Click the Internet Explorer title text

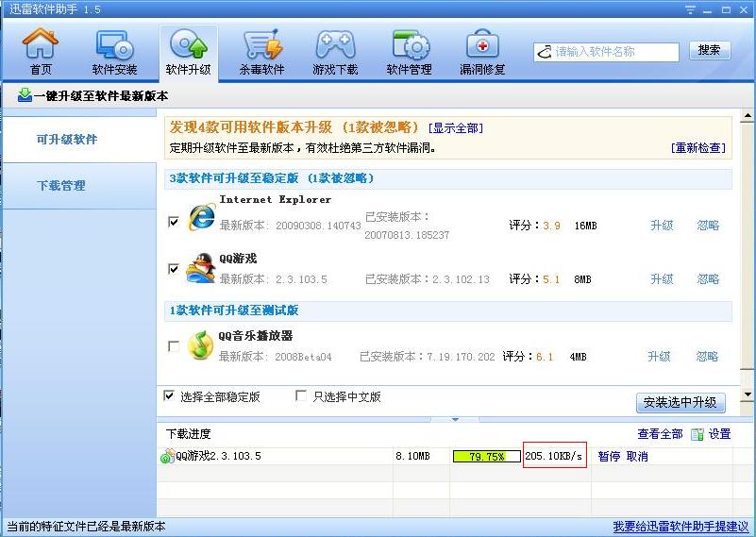tap(276, 199)
